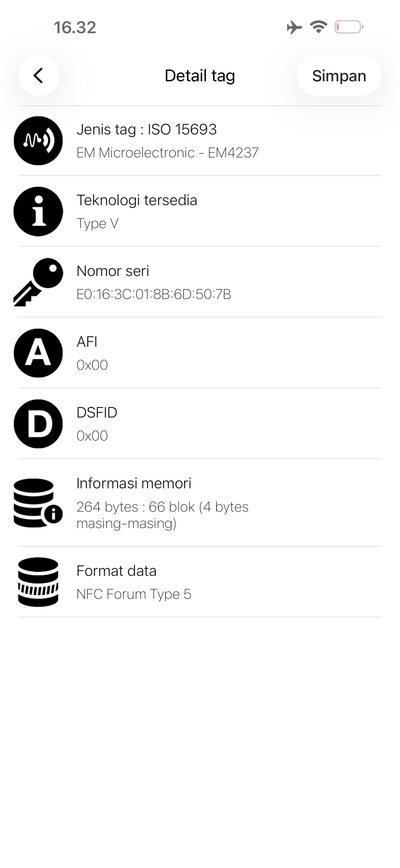The height and width of the screenshot is (868, 400).
Task: Tap the database info icon for memory
Action: [x=38, y=503]
